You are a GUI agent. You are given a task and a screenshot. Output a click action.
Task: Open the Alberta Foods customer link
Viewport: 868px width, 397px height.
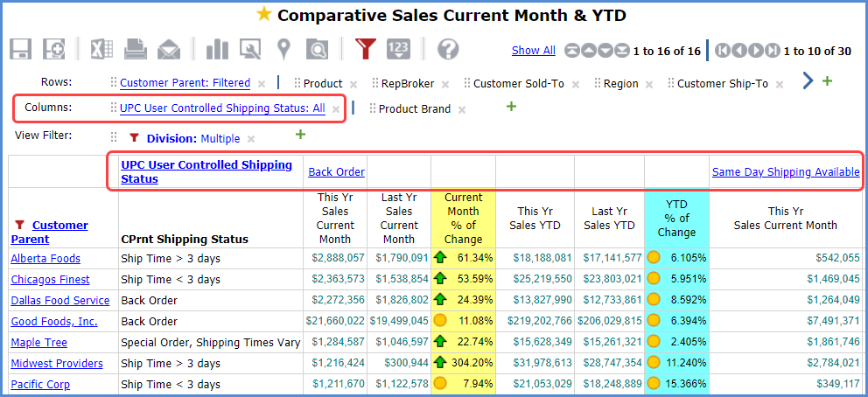(x=45, y=259)
